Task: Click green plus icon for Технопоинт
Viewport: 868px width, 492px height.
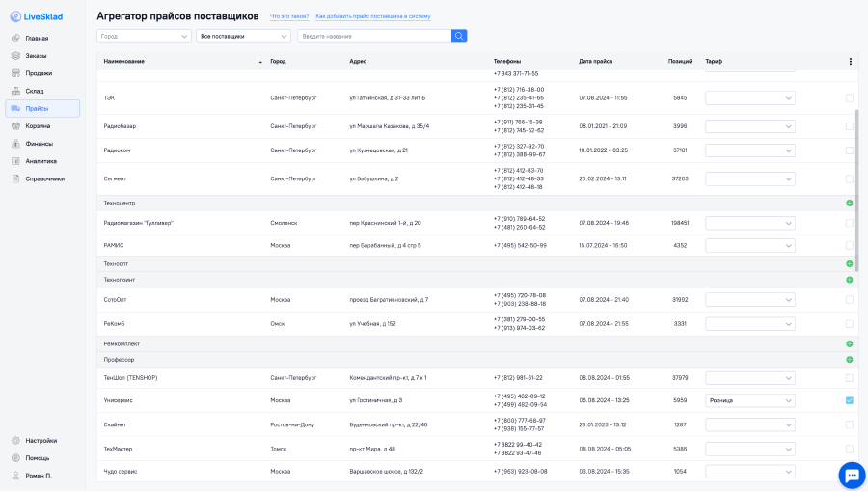Action: pos(849,280)
